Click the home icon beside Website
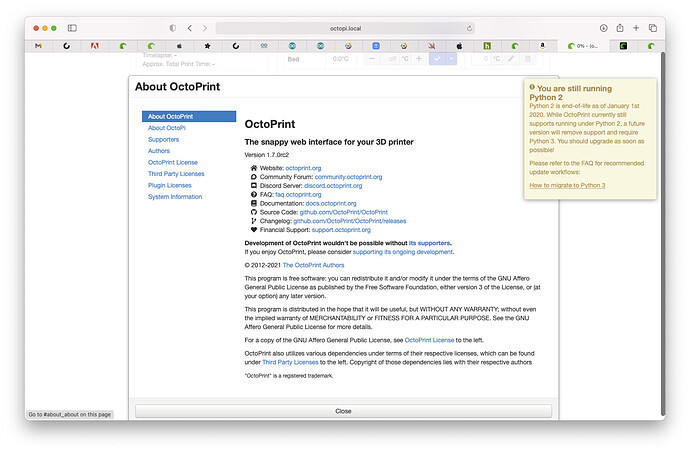Image resolution: width=690 pixels, height=452 pixels. coord(253,168)
